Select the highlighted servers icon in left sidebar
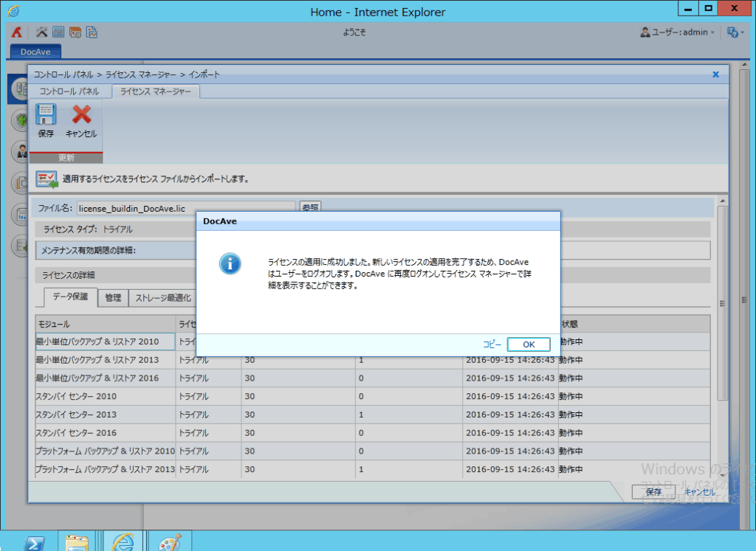This screenshot has width=756, height=551. tap(19, 89)
